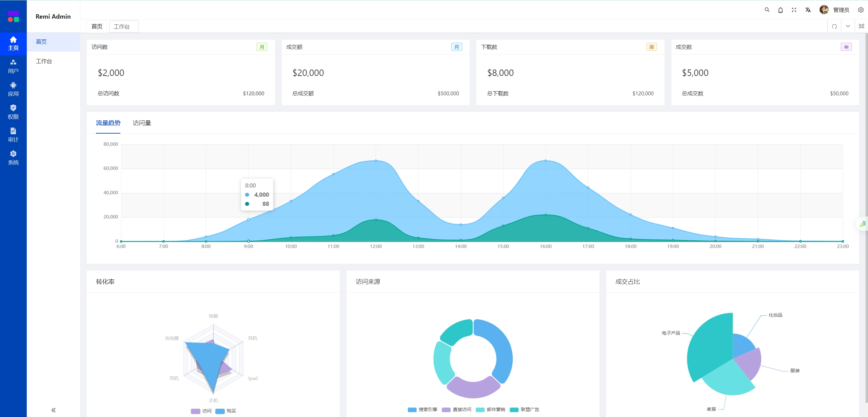Click the Remi Admin logo icon
This screenshot has width=868, height=417.
tap(13, 16)
